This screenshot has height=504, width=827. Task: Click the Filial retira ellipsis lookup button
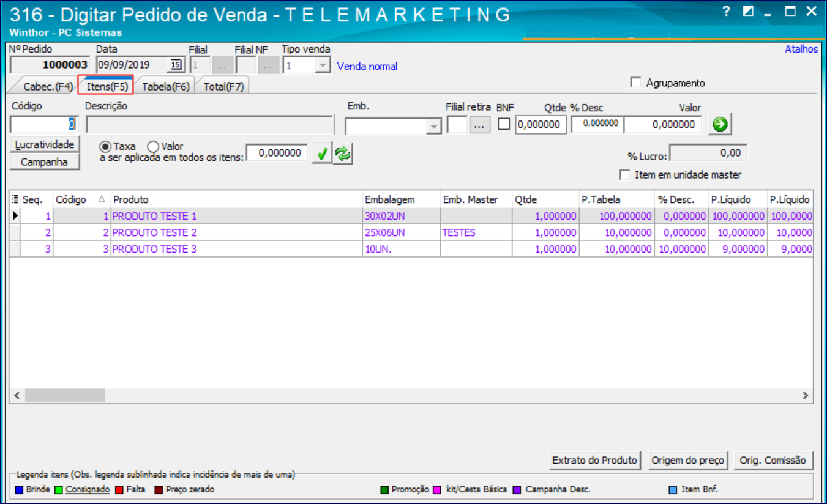point(480,125)
